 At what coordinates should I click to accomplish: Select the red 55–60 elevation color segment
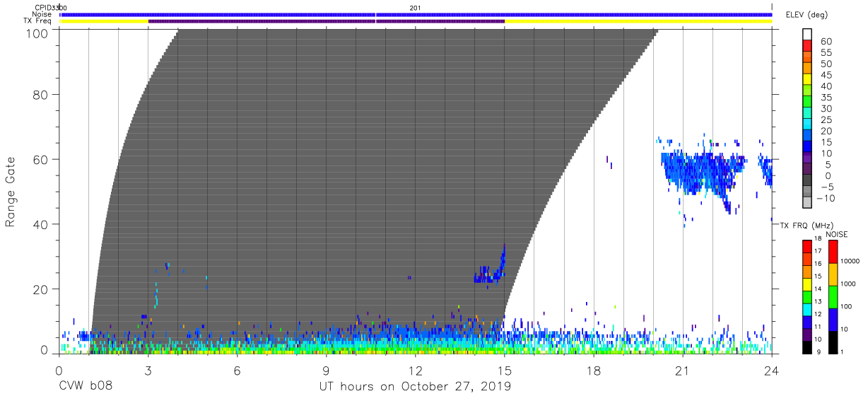[807, 46]
